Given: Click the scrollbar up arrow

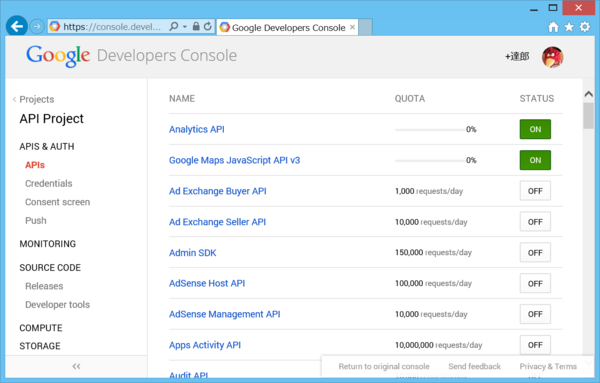Looking at the screenshot, I should (x=589, y=94).
